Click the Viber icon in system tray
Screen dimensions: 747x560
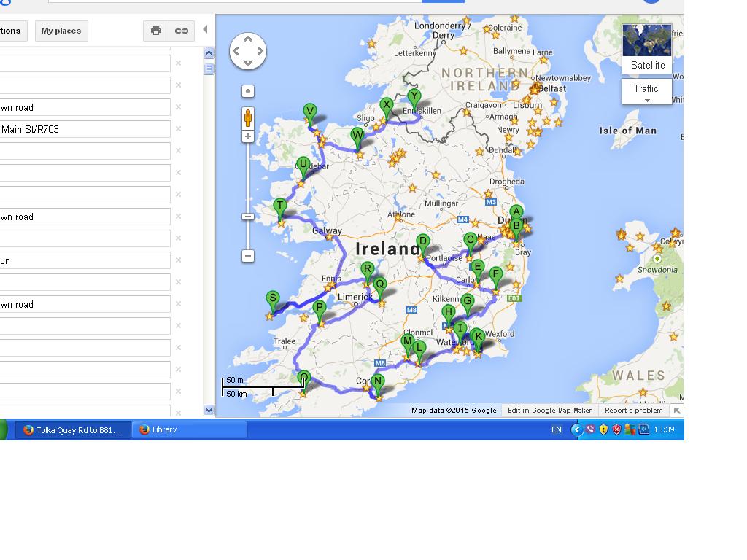click(x=590, y=429)
